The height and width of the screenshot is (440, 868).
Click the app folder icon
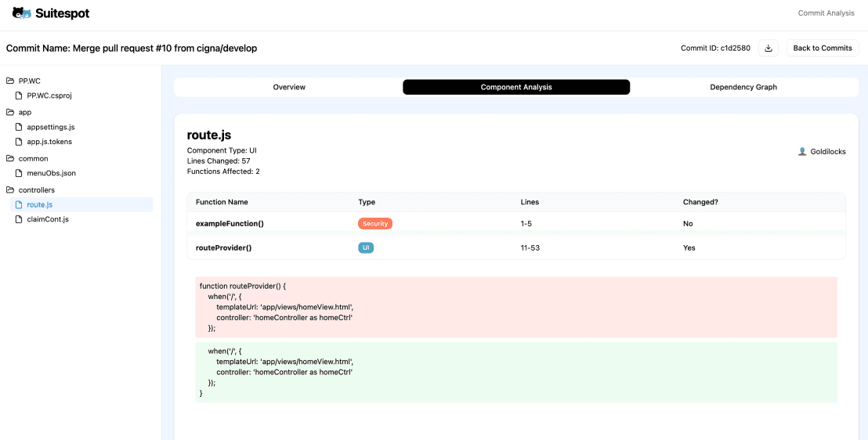click(x=10, y=113)
